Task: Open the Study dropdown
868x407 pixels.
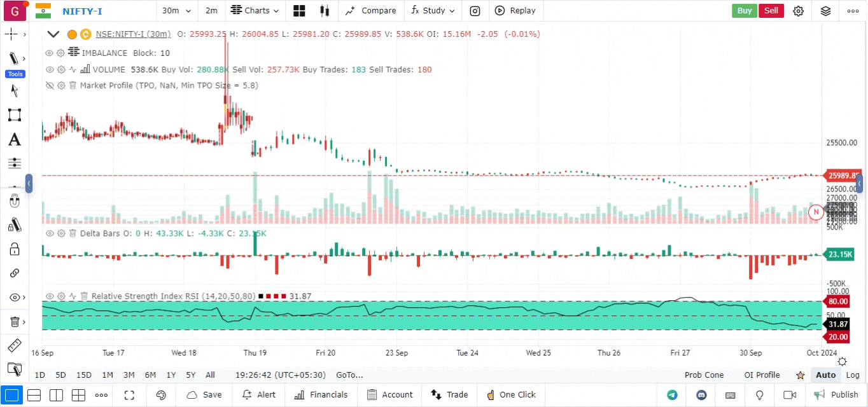Action: click(433, 11)
